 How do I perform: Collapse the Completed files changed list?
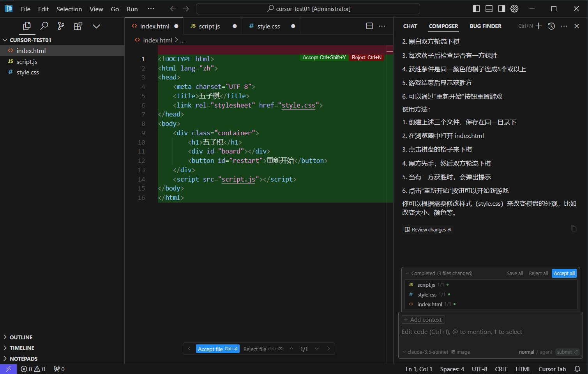click(x=408, y=273)
